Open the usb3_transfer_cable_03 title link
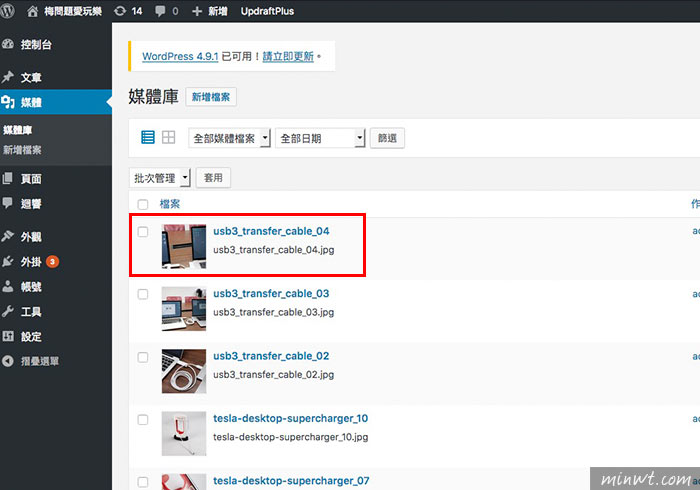Viewport: 700px width, 490px height. 271,293
